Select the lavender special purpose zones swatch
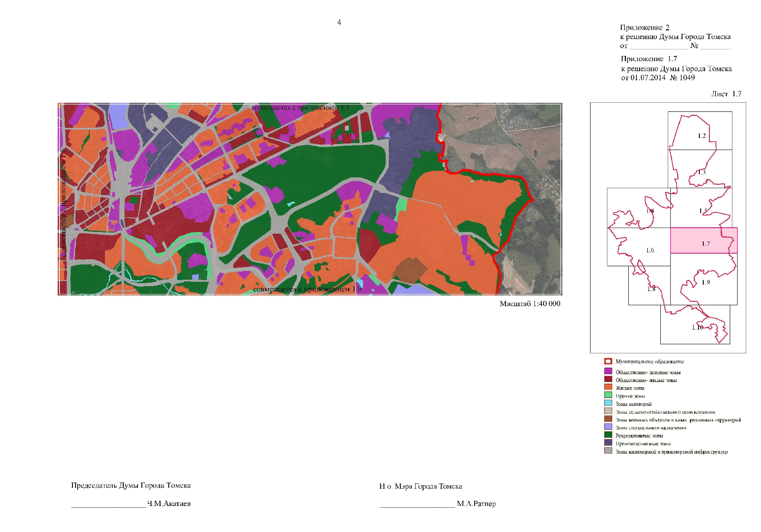761x532 pixels. [x=608, y=427]
